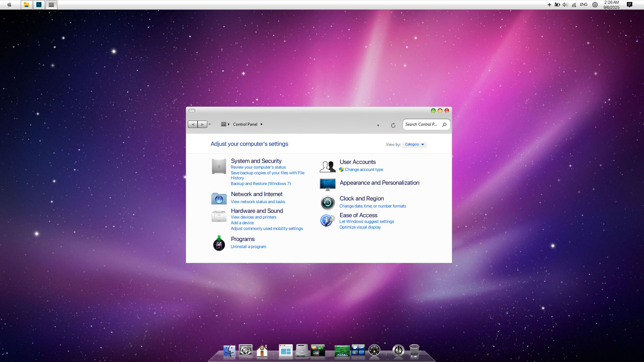644x362 pixels.
Task: Open User Accounts people icon
Action: tap(327, 166)
